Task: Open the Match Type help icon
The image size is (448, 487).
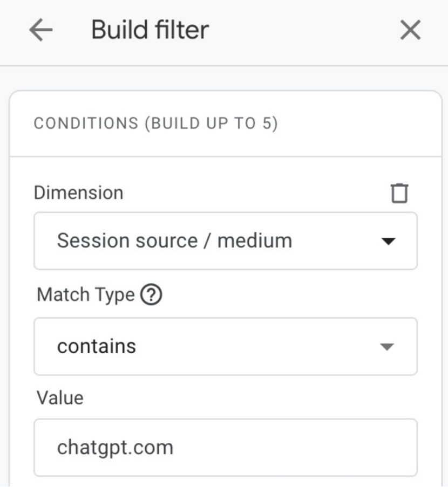Action: [151, 295]
